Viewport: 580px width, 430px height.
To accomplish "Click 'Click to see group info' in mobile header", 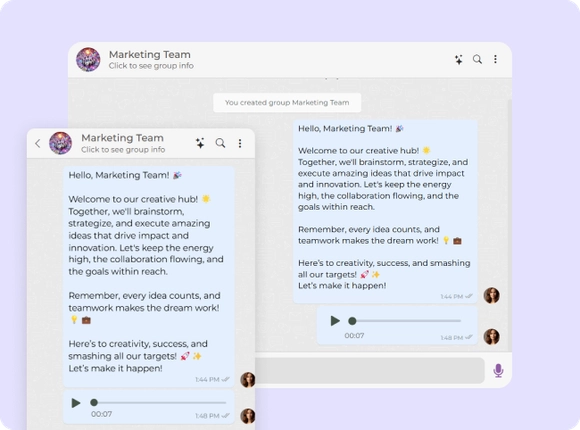I will coord(123,150).
